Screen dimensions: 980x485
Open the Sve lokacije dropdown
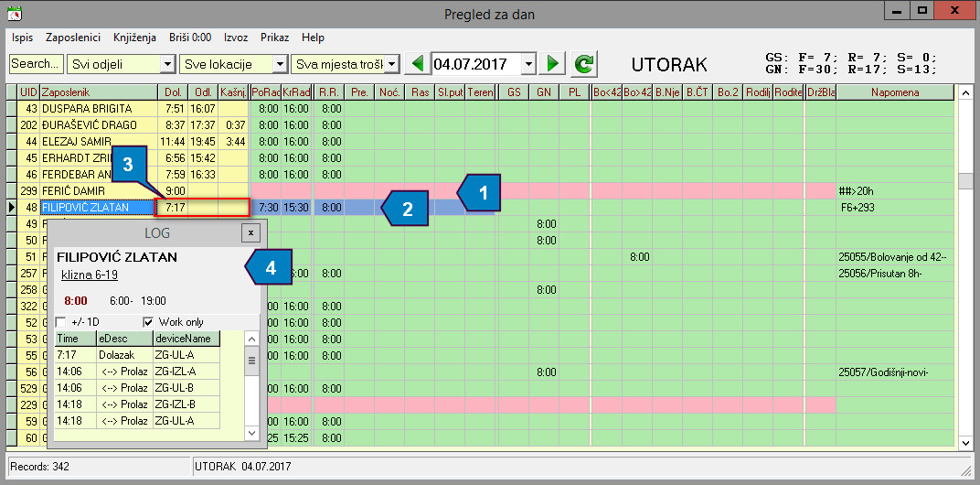279,64
